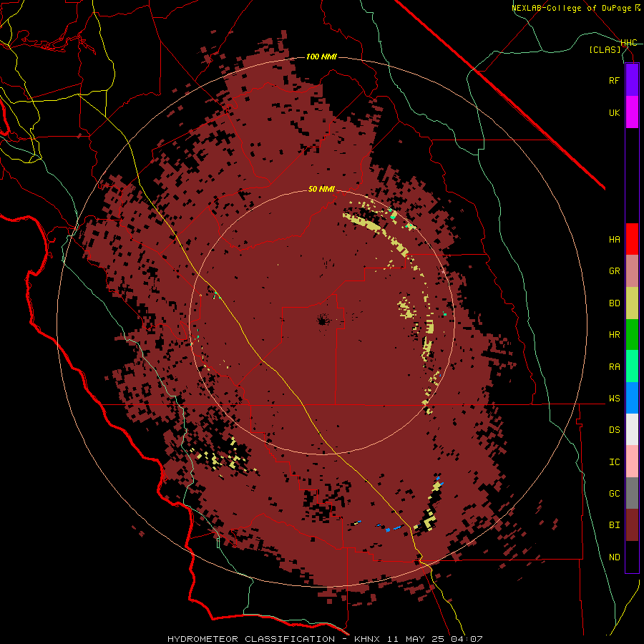Select the GC gray legend swatch

point(632,493)
